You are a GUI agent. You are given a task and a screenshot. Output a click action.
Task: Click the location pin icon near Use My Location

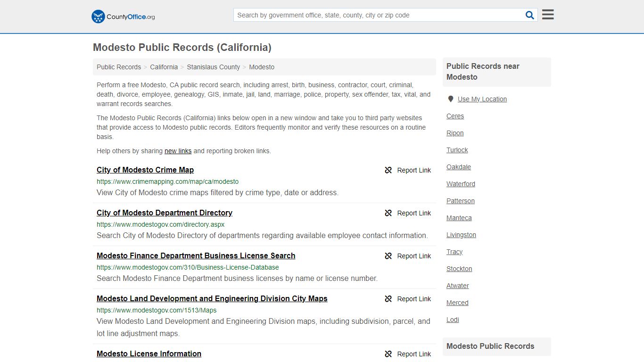[x=451, y=99]
